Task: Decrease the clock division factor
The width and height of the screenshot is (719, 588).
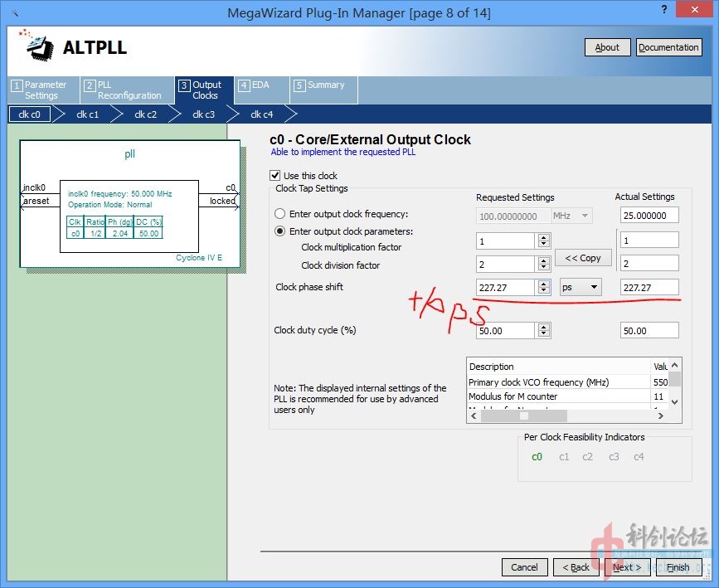Action: click(x=544, y=267)
